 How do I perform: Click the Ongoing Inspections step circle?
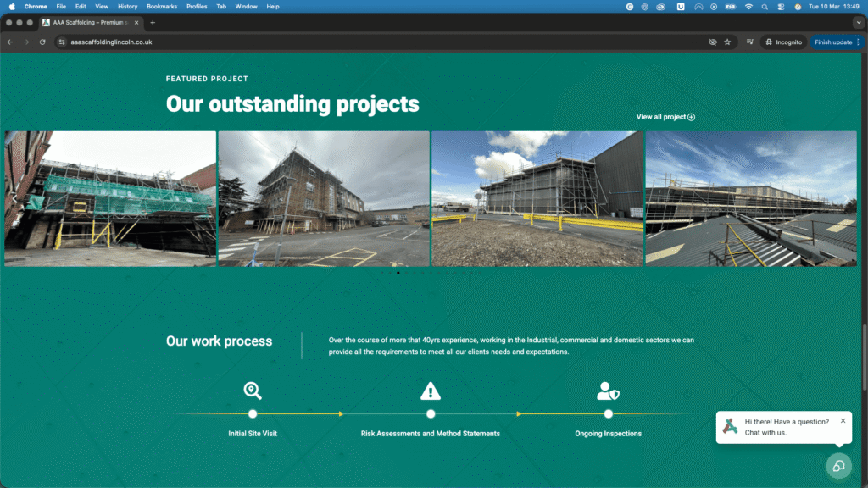608,414
